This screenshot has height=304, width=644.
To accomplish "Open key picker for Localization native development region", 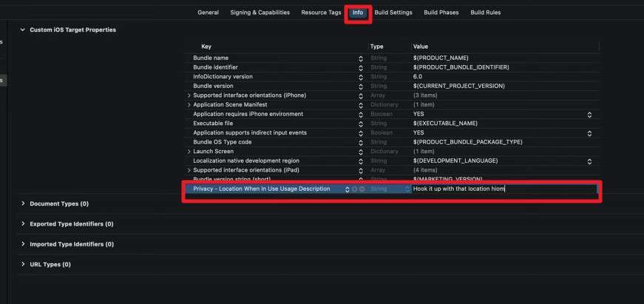I will [361, 161].
